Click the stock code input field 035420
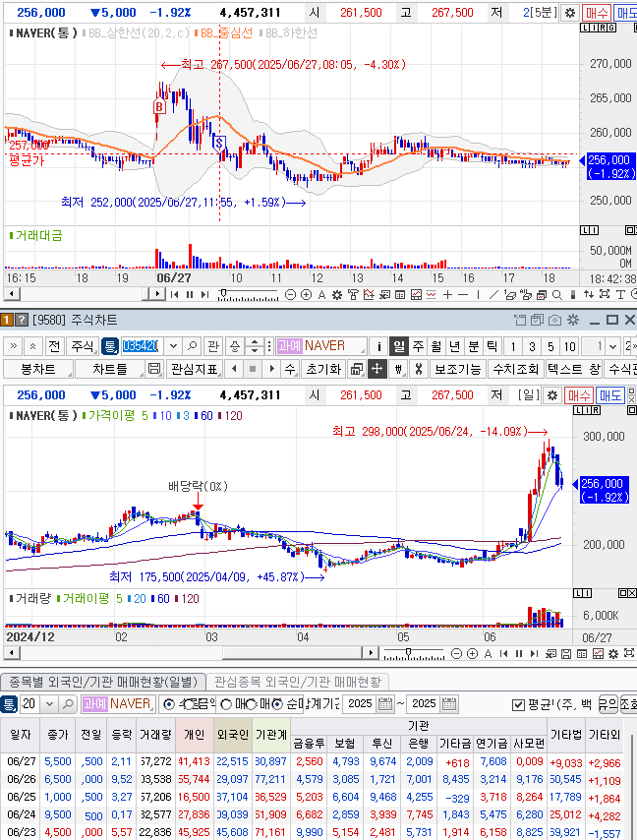The width and height of the screenshot is (637, 840). click(142, 346)
